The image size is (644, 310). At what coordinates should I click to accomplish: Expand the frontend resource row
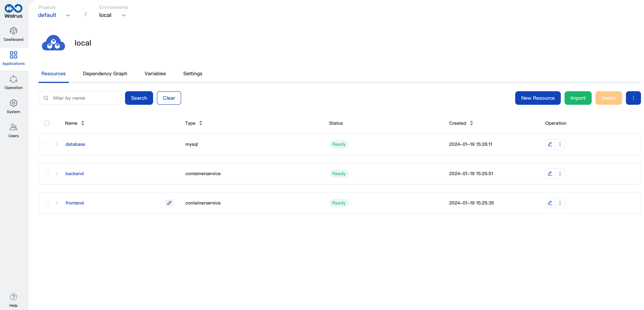57,203
